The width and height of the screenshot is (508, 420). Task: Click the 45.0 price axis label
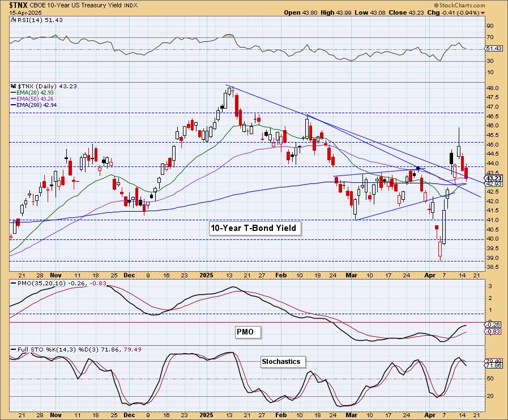pos(494,144)
